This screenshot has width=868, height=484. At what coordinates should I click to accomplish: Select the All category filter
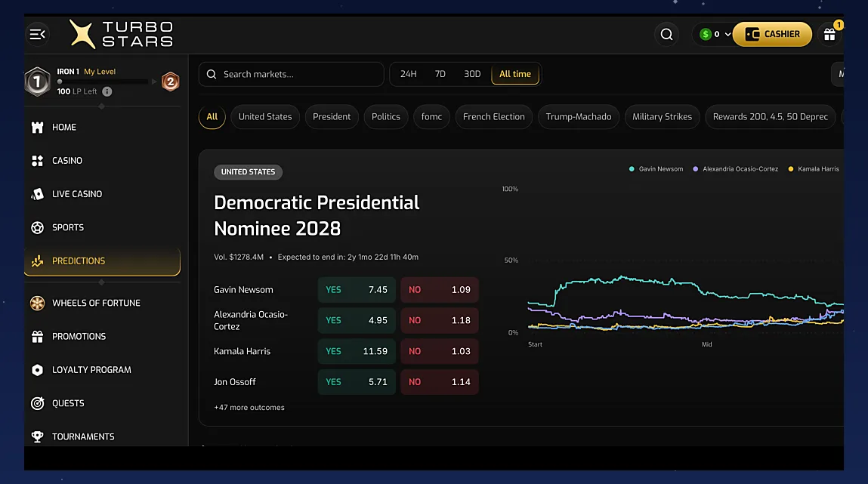pos(212,117)
